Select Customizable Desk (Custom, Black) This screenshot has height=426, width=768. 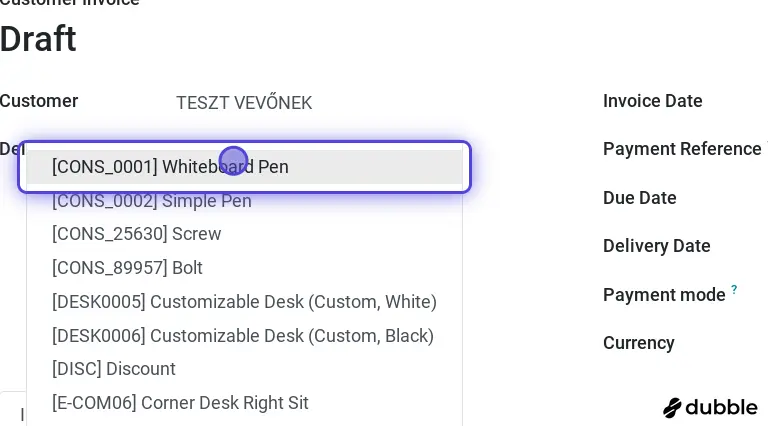click(243, 336)
